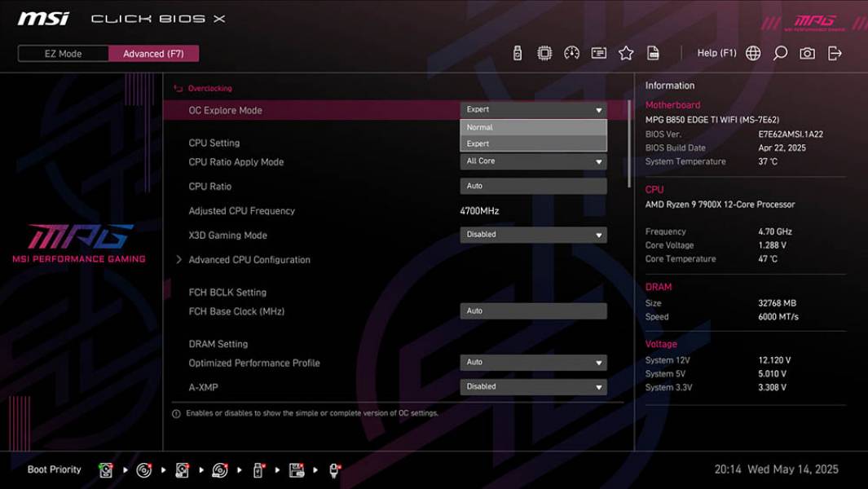Screen dimensions: 868x489
Task: Click DRAM Speed 6000 MT/s value
Action: coord(778,317)
